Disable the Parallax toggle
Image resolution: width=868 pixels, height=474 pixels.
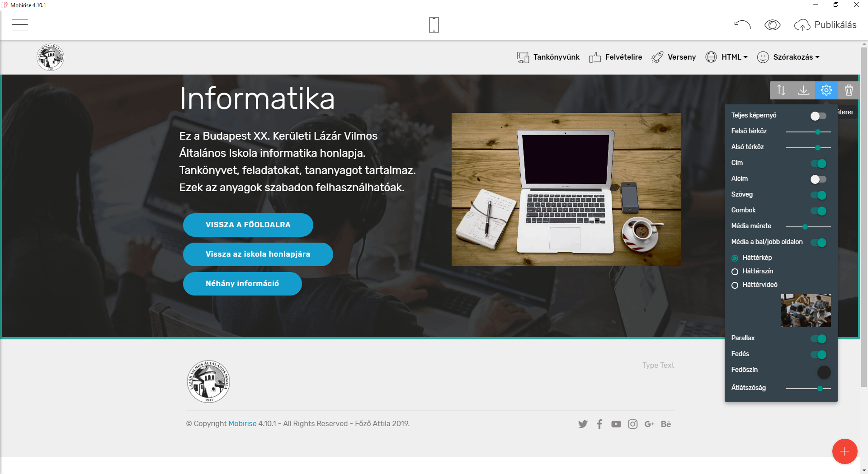coord(818,339)
